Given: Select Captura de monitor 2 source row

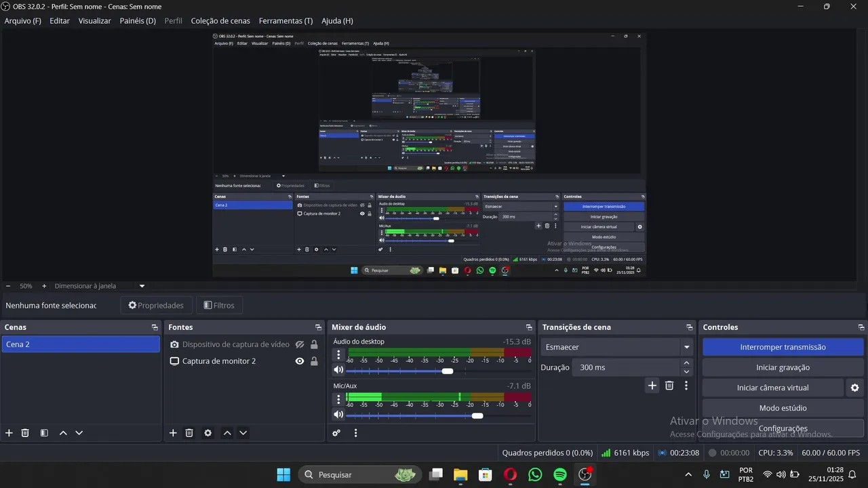Looking at the screenshot, I should point(245,361).
